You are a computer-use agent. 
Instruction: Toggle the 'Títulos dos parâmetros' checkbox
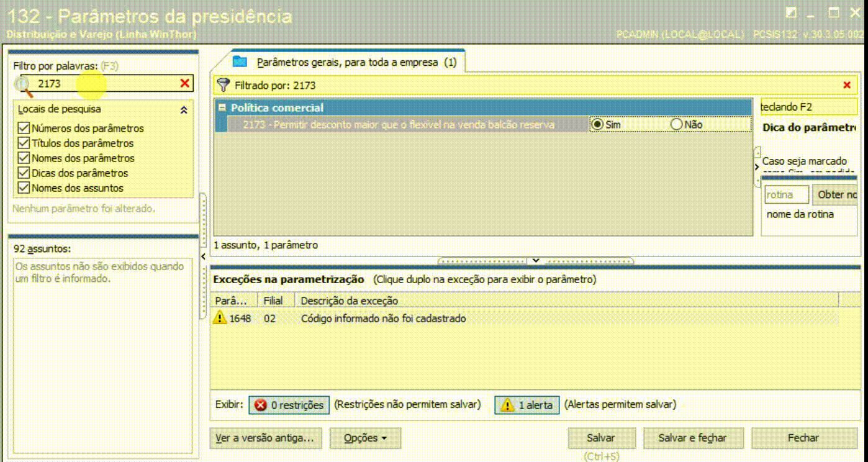click(x=24, y=143)
